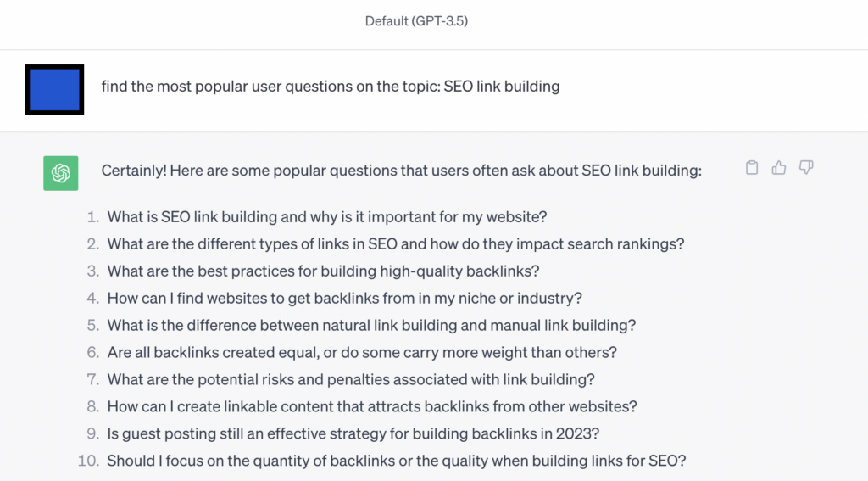The image size is (868, 481).
Task: Click the list number 10 marker
Action: coord(88,461)
